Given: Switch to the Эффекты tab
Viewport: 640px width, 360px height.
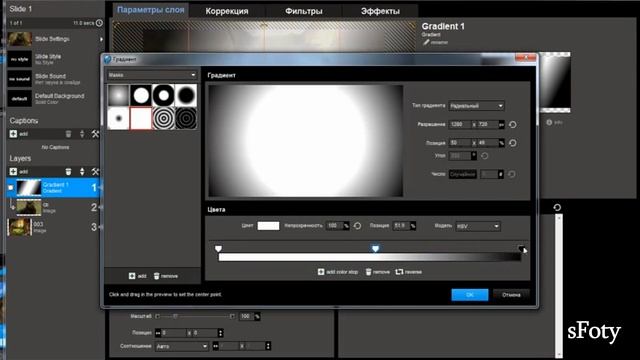Looking at the screenshot, I should tap(380, 11).
